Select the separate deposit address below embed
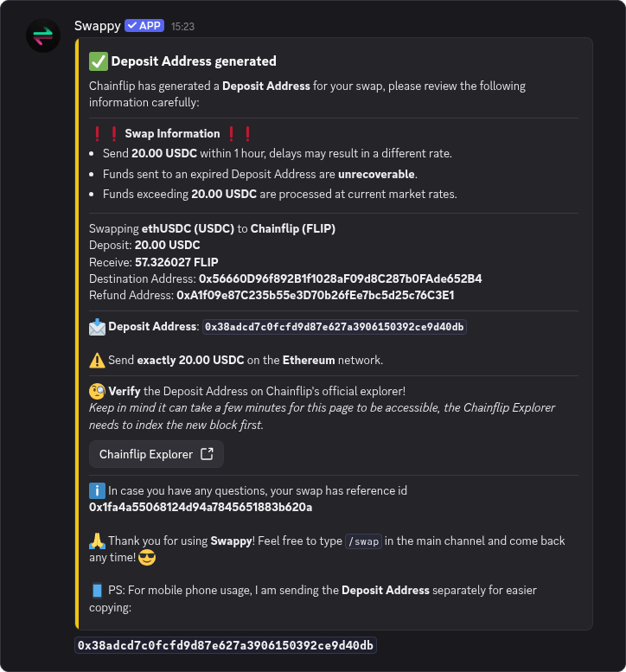The width and height of the screenshot is (626, 672). [x=226, y=645]
